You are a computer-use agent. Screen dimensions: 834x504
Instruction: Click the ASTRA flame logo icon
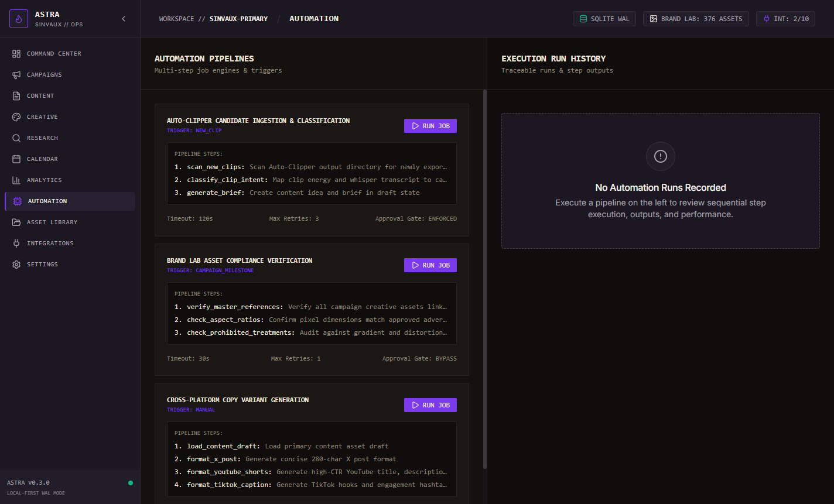(19, 19)
